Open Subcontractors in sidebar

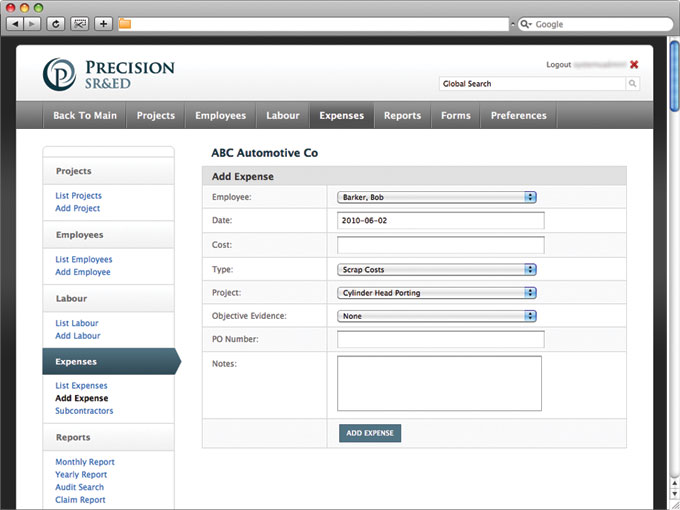tap(84, 411)
